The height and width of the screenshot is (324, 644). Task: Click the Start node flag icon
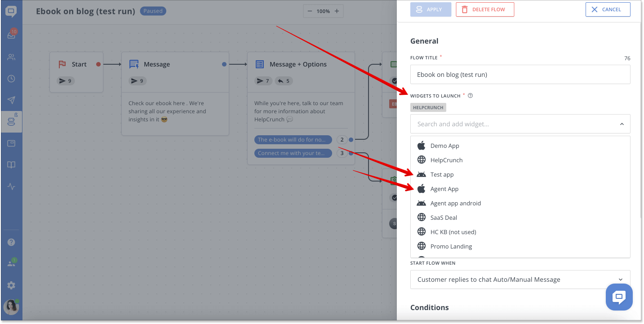(x=62, y=64)
